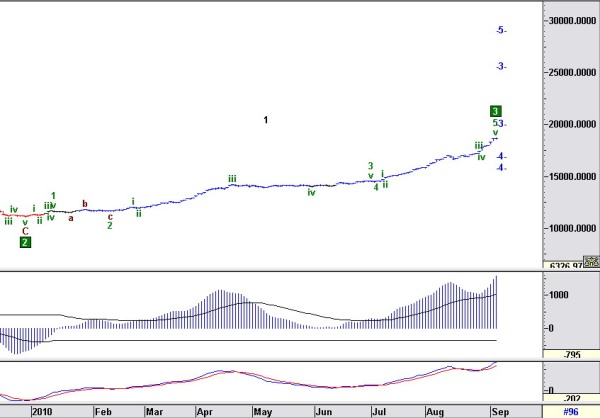
Task: Click the blue -5- projection marker
Action: coord(501,30)
